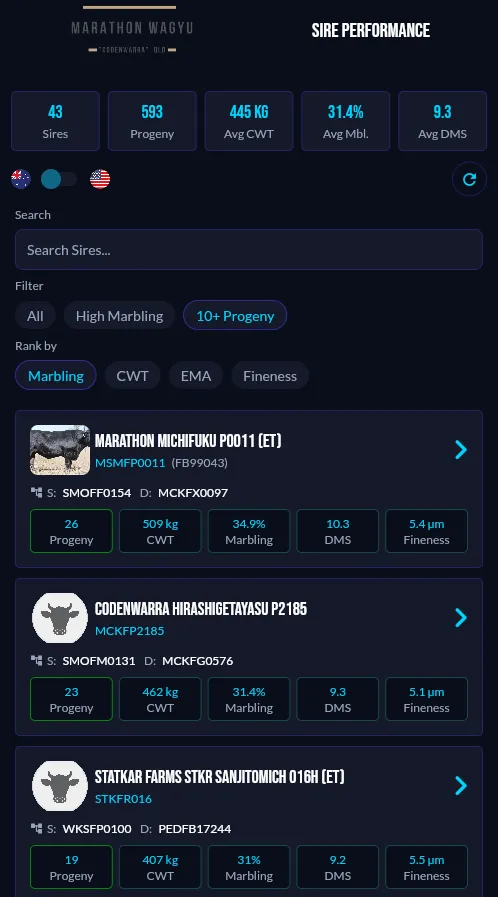Click dam code MCKFG0576

[x=198, y=661]
